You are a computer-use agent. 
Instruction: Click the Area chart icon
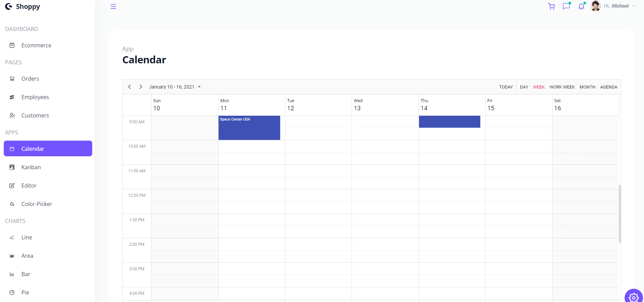pyautogui.click(x=12, y=256)
